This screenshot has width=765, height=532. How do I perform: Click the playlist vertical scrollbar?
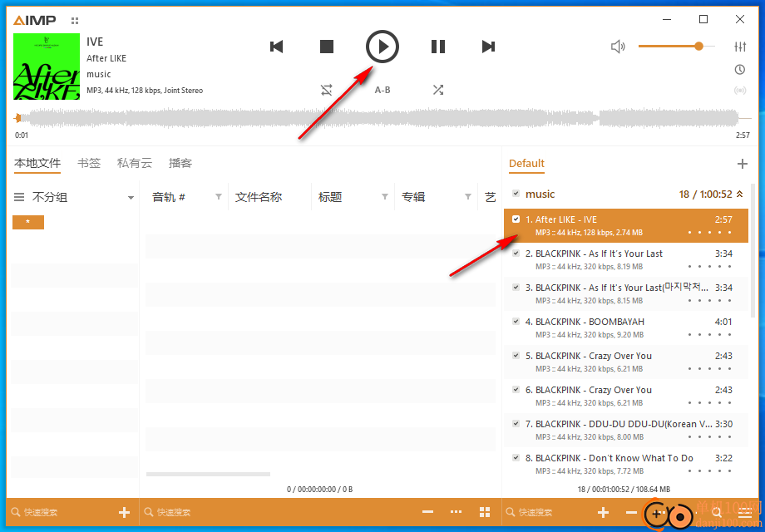753,251
